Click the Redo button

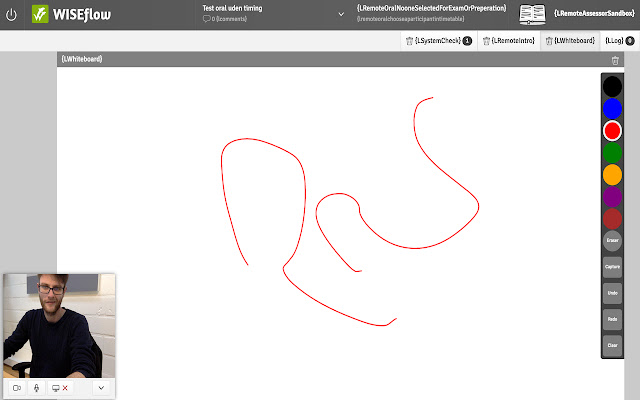coord(612,319)
